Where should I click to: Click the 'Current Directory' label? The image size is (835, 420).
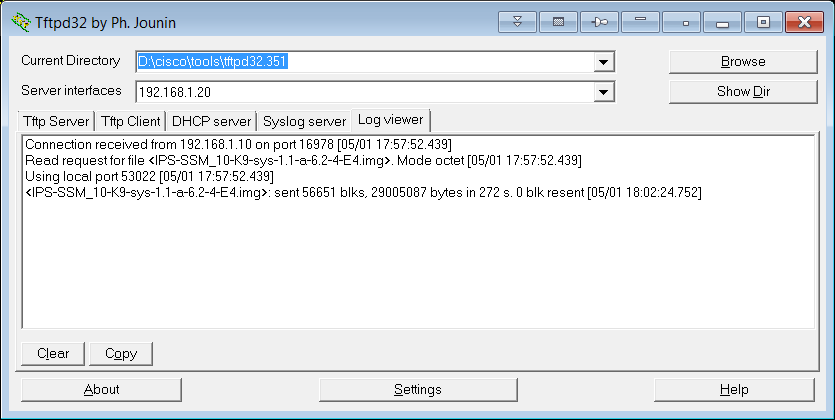click(x=70, y=61)
